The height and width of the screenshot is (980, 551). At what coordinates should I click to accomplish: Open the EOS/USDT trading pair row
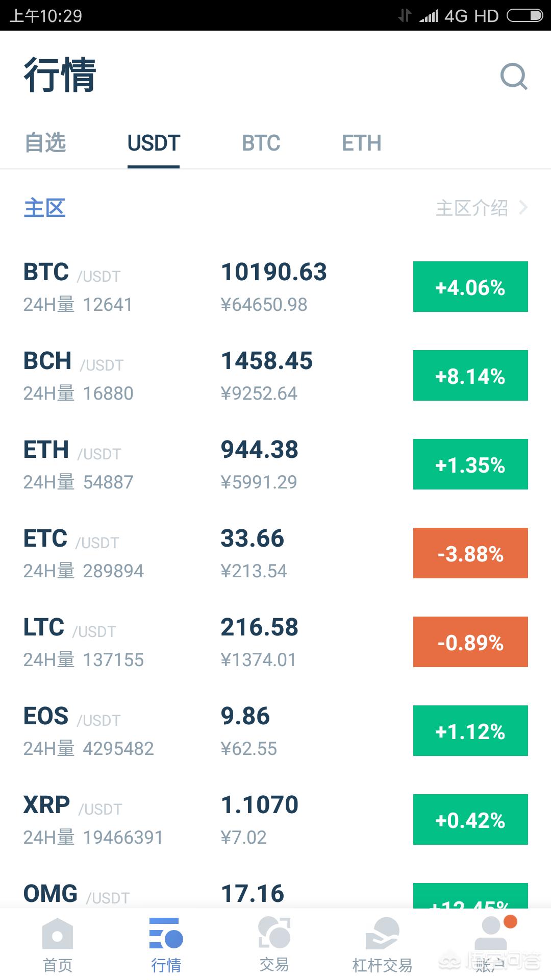204,731
